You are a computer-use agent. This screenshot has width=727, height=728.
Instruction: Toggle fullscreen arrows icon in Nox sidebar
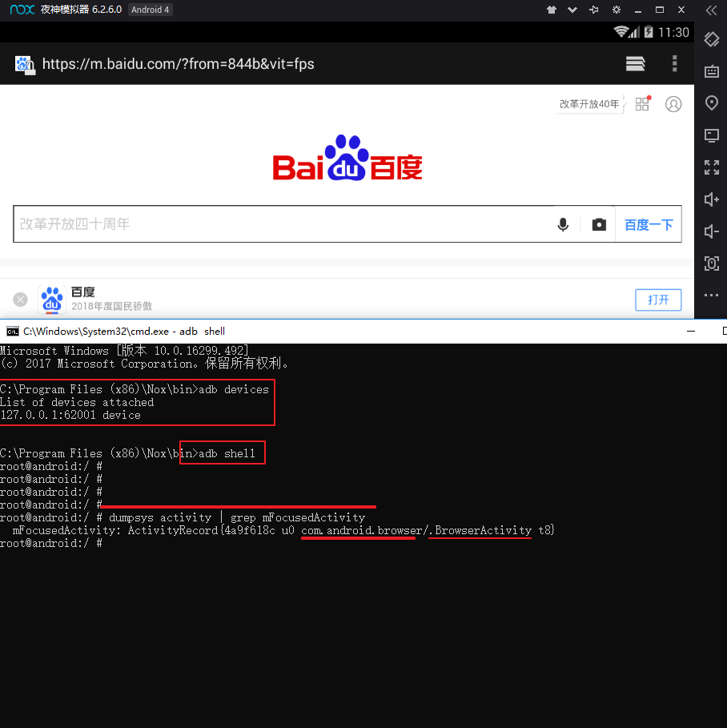(x=712, y=167)
